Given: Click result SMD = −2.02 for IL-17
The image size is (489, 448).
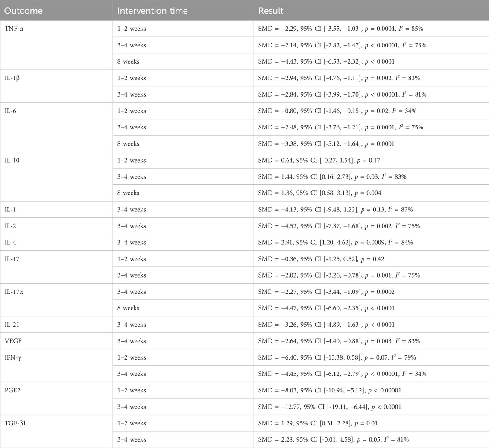Looking at the screenshot, I should [x=371, y=275].
